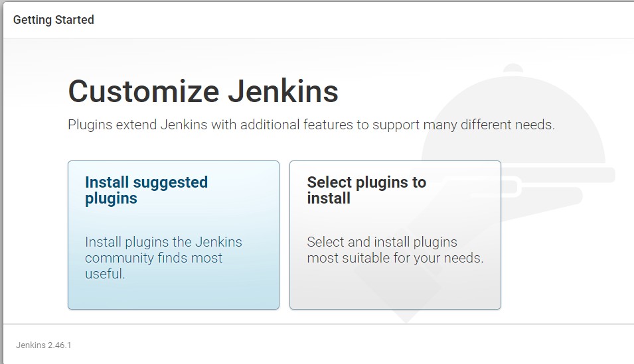Choose the Select plugins to install card
This screenshot has width=634, height=364.
pyautogui.click(x=395, y=235)
